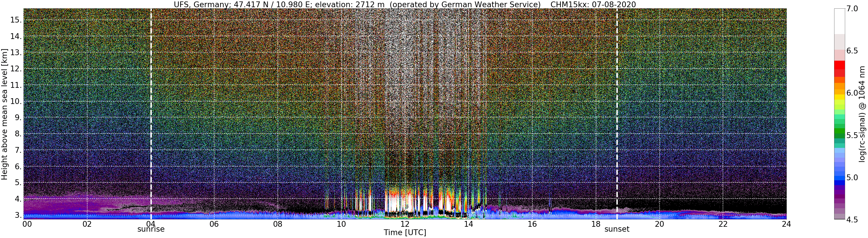Click the height tick label '8.'
Image resolution: width=868 pixels, height=238 pixels.
[18, 134]
